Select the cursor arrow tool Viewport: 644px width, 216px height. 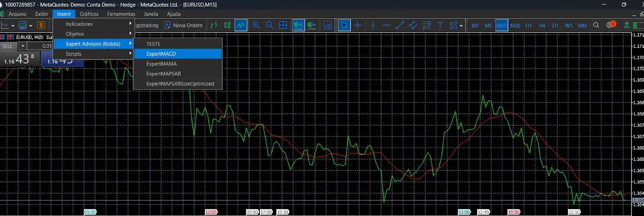tap(344, 25)
